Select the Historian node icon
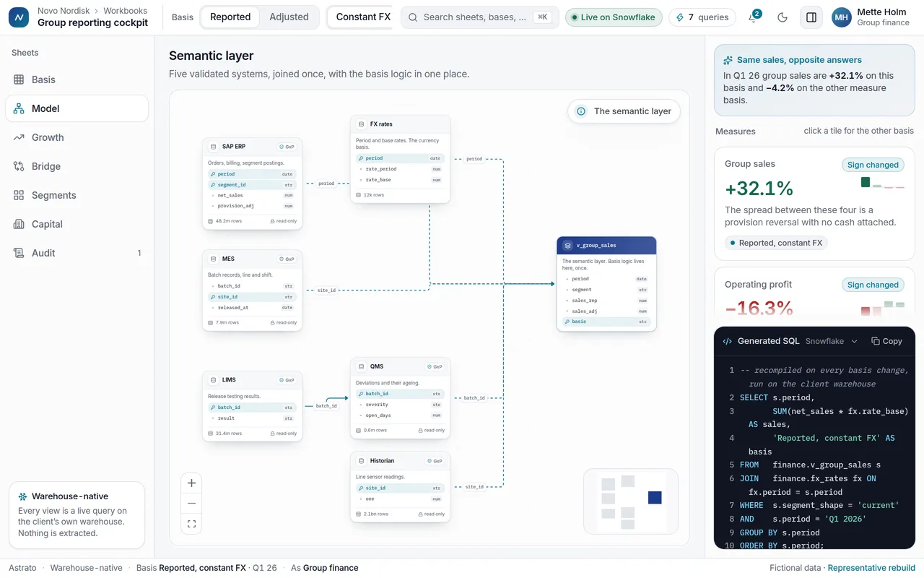924x578 pixels. coord(362,461)
